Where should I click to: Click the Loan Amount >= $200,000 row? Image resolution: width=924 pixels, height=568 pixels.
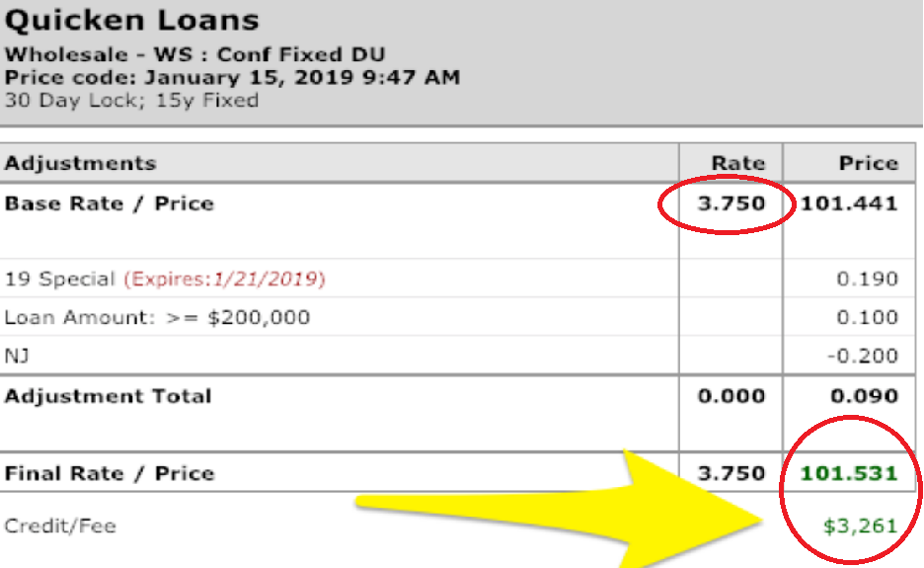(x=157, y=318)
